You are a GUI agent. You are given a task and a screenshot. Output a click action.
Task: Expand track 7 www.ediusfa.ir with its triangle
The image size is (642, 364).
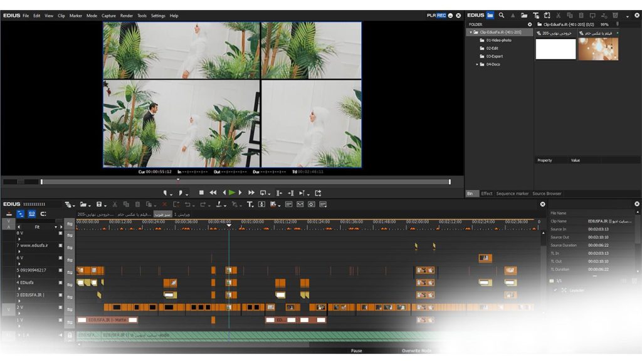coord(19,251)
